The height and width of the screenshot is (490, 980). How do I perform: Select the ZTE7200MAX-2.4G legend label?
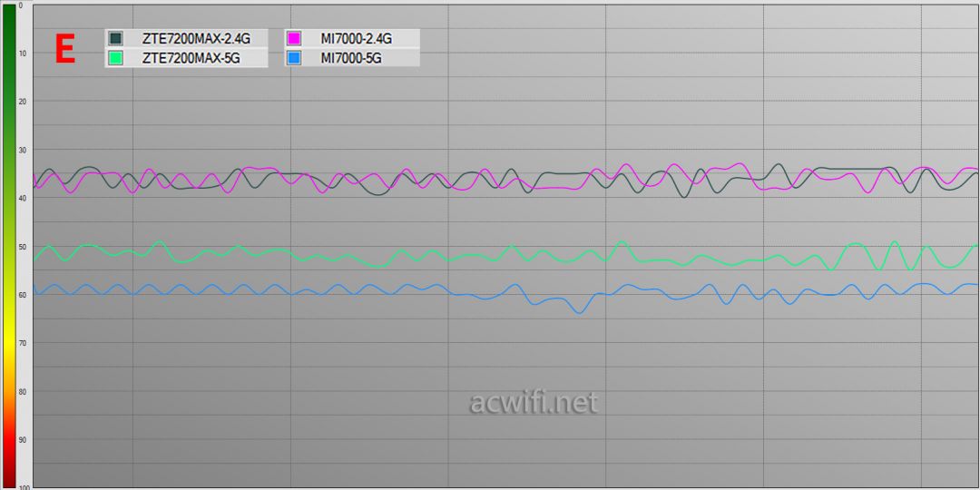[196, 39]
